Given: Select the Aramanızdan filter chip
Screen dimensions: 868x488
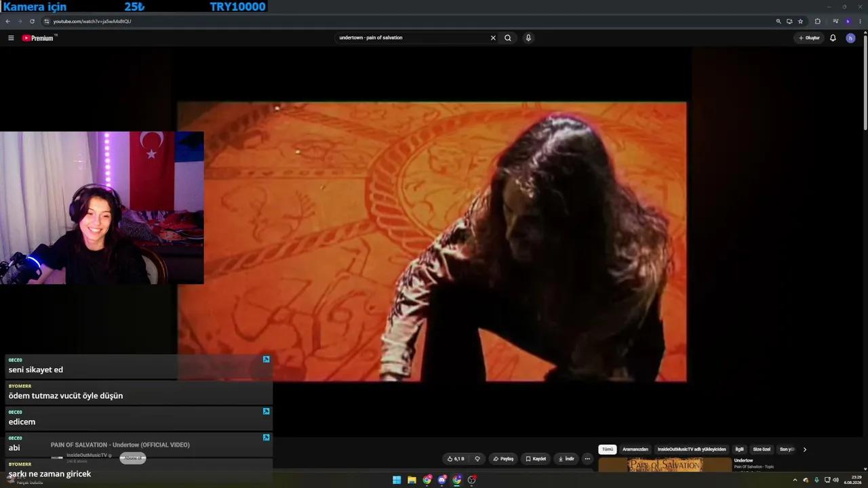Looking at the screenshot, I should [x=635, y=449].
